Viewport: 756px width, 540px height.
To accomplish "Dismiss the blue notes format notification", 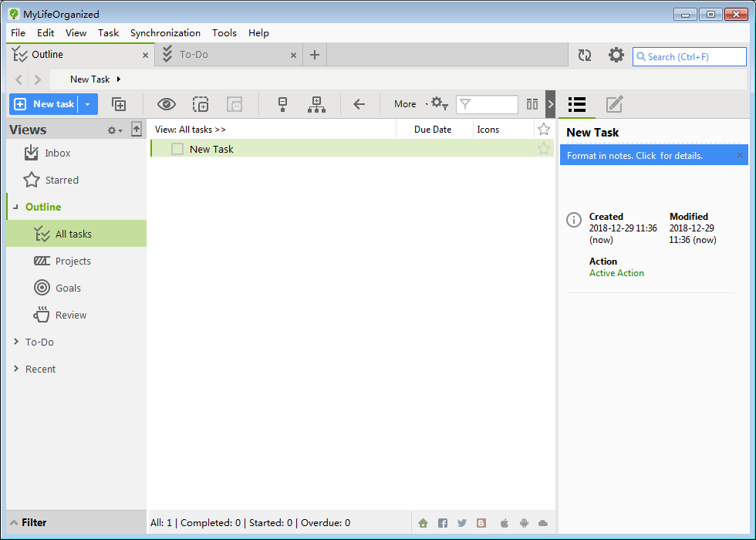I will coord(739,155).
